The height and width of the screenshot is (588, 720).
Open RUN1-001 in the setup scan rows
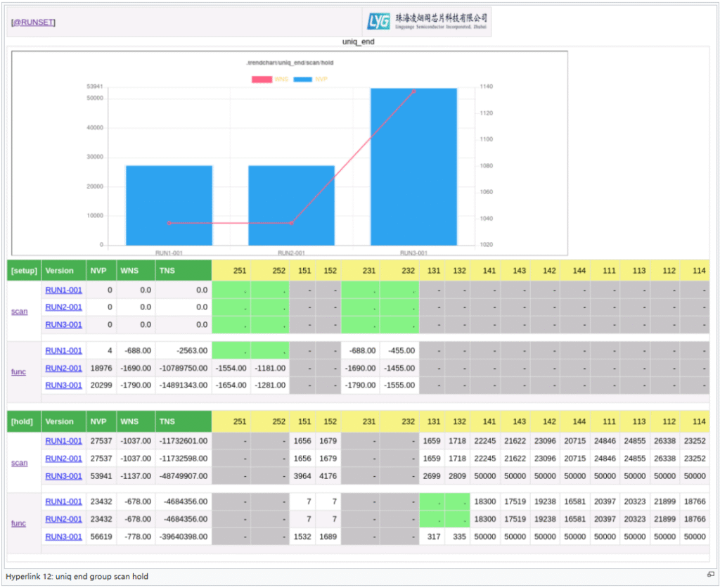coord(63,289)
